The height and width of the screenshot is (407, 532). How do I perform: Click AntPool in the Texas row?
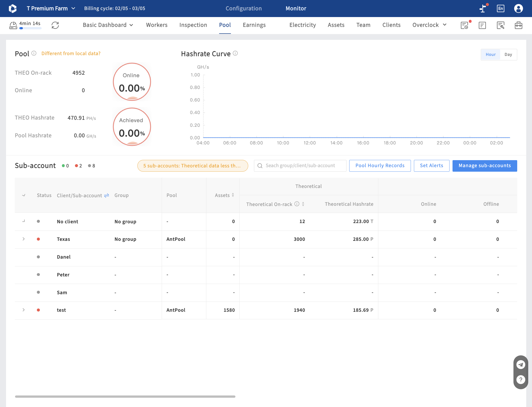tap(176, 239)
